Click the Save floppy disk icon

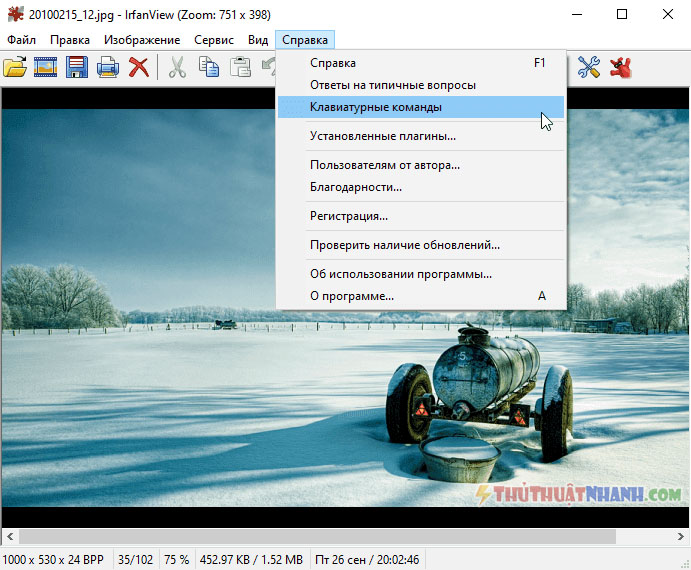coord(77,67)
